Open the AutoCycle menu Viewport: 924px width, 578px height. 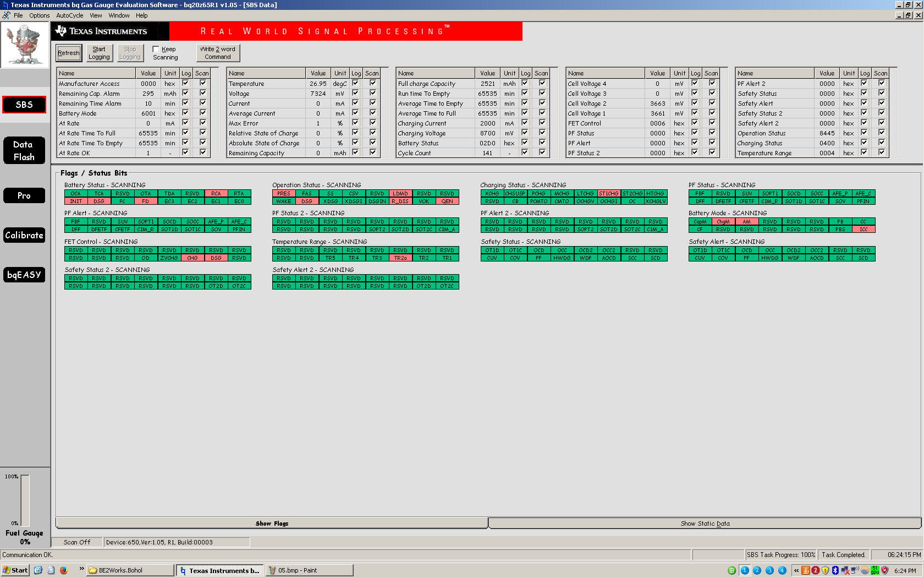point(70,15)
